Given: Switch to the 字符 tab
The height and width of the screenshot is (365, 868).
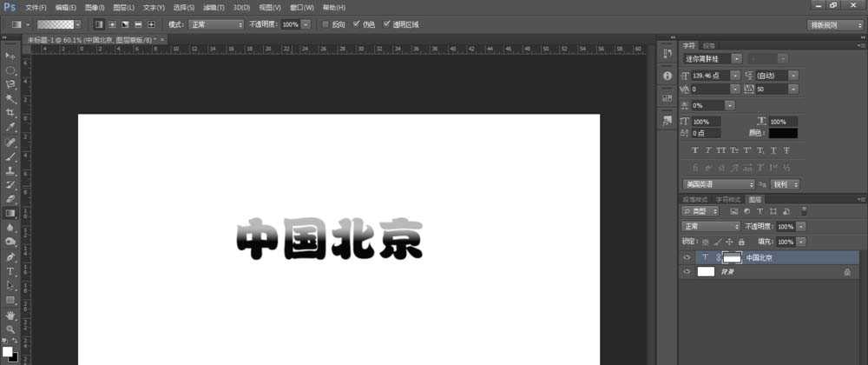Looking at the screenshot, I should coord(688,45).
